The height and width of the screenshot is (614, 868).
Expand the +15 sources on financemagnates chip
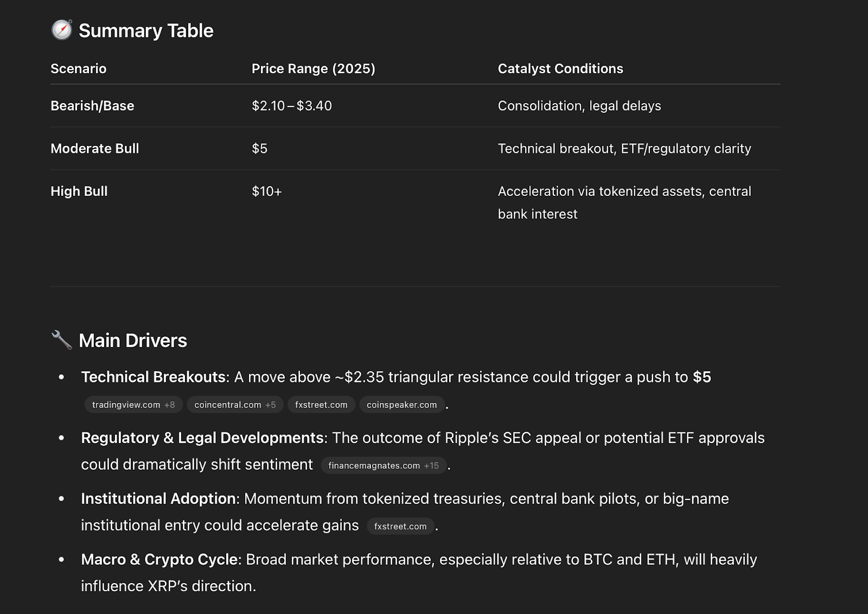coord(432,465)
